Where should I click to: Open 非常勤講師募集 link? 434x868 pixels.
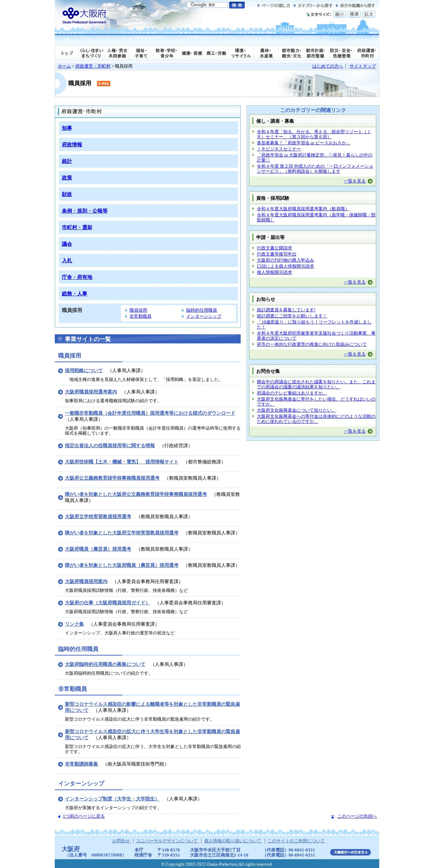81,764
